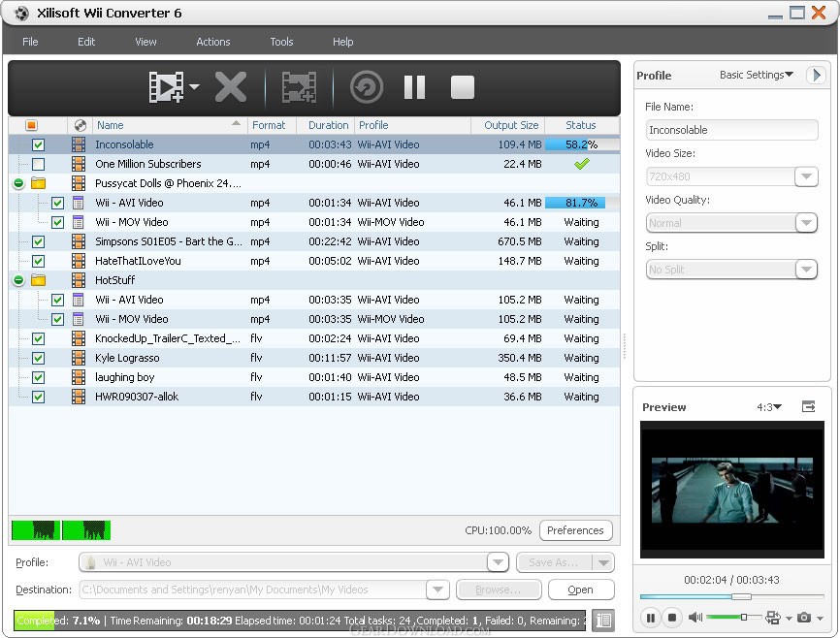
Task: Click the film icon beside laughing boy
Action: 79,377
